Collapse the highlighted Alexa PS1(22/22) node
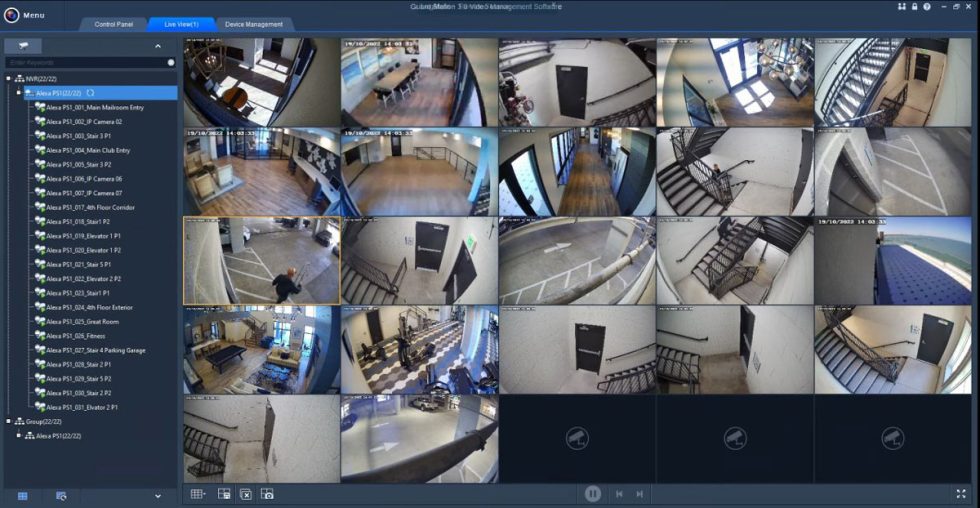Screen dimensions: 980x508 coord(19,93)
